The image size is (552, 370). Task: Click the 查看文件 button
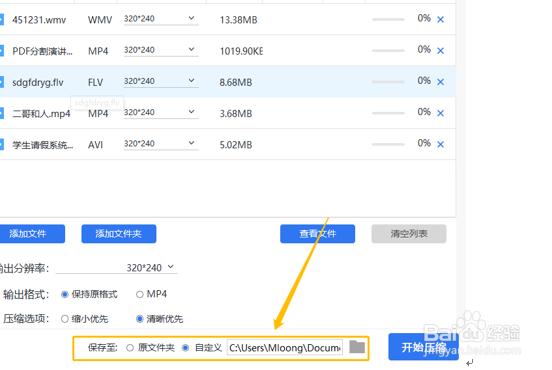[318, 234]
